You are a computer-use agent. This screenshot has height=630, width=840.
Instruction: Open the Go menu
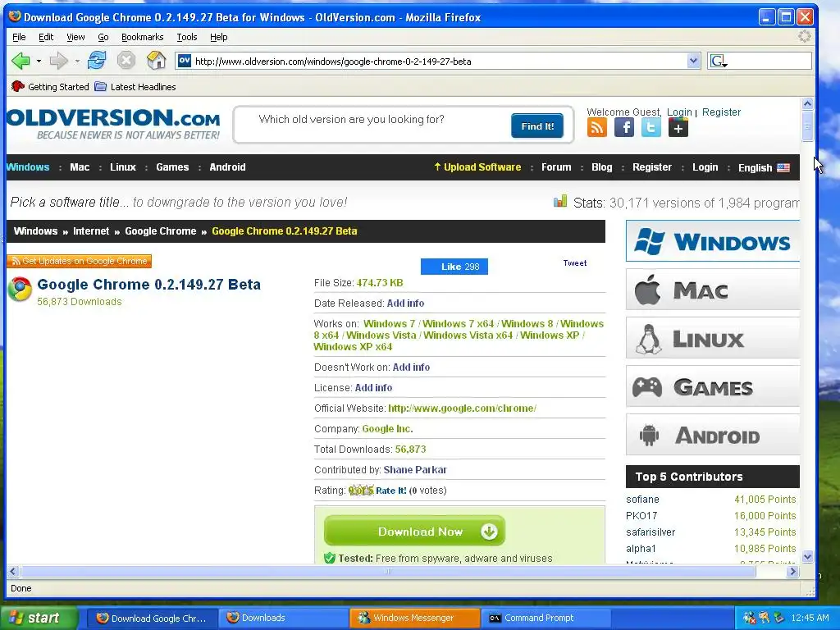click(103, 37)
